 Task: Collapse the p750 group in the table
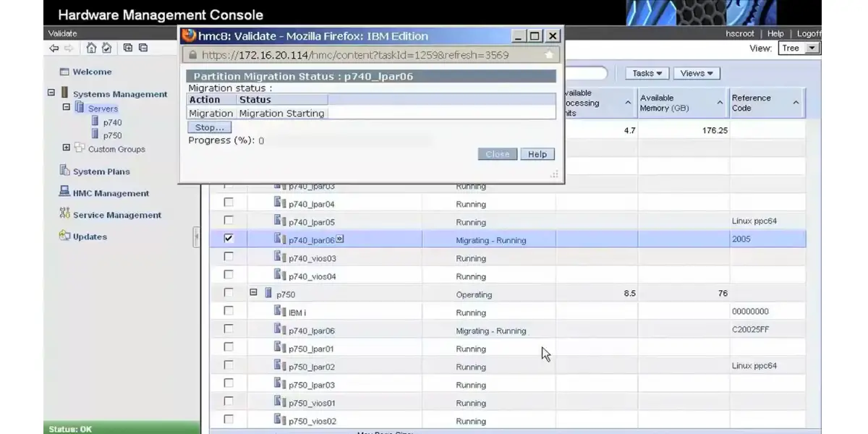[x=253, y=293]
